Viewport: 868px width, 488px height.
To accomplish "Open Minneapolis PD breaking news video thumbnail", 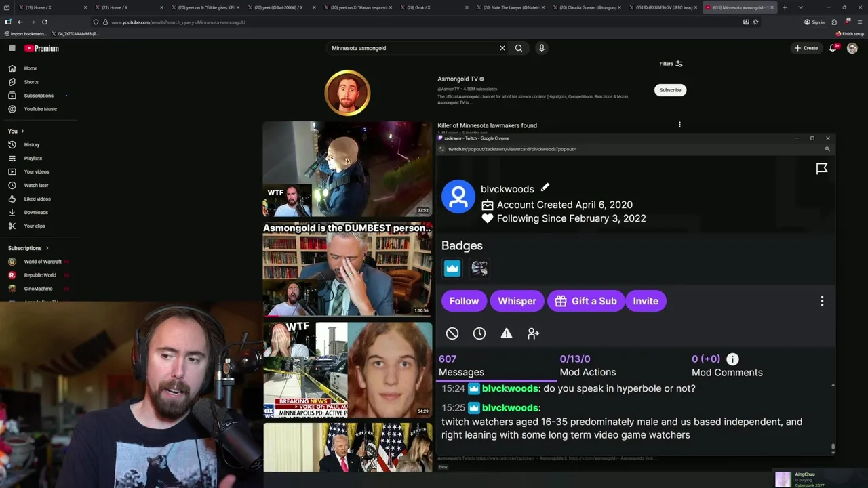I will point(347,369).
